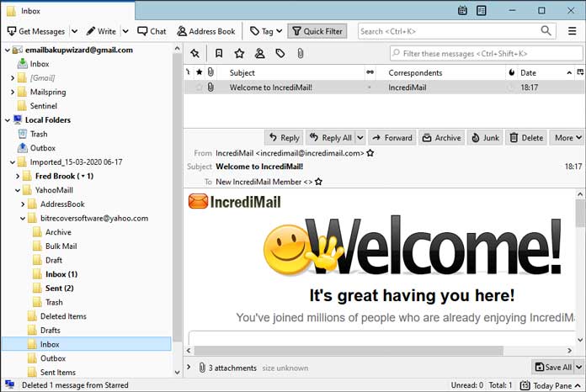
Task: Collapse bitrecoversoftware@yahoo.com folder
Action: tap(23, 219)
